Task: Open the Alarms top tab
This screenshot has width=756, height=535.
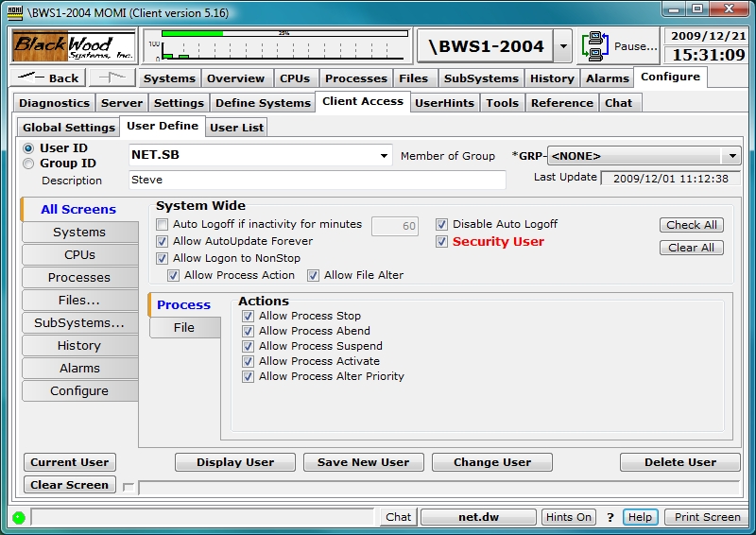Action: [x=607, y=78]
